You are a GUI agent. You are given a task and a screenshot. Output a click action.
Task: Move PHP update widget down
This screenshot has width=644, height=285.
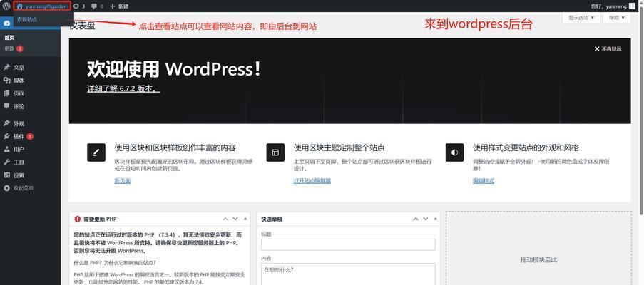[x=235, y=219]
